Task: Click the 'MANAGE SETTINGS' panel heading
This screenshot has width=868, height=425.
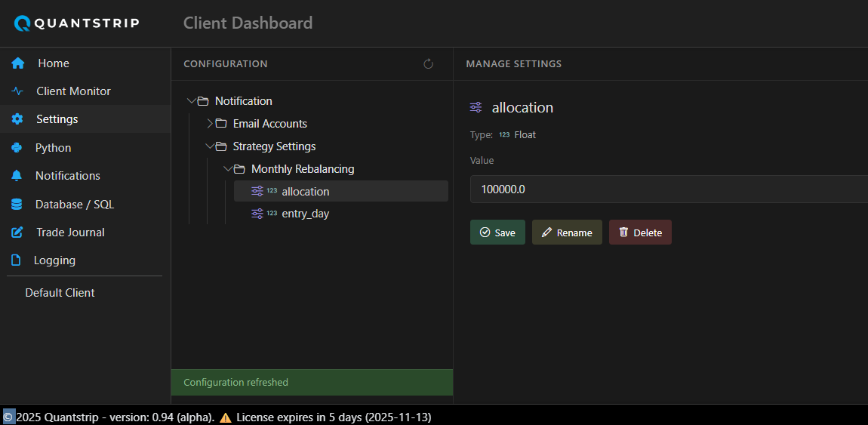Action: tap(514, 64)
